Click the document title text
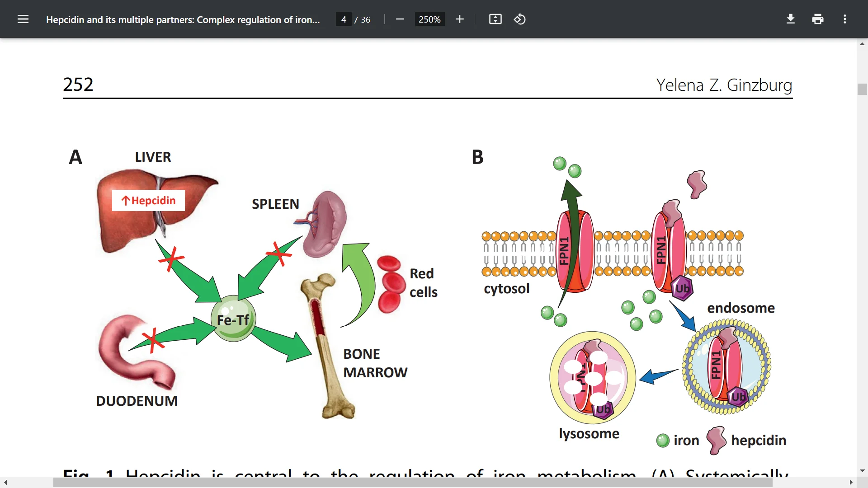Image resolution: width=868 pixels, height=488 pixels. [x=183, y=19]
